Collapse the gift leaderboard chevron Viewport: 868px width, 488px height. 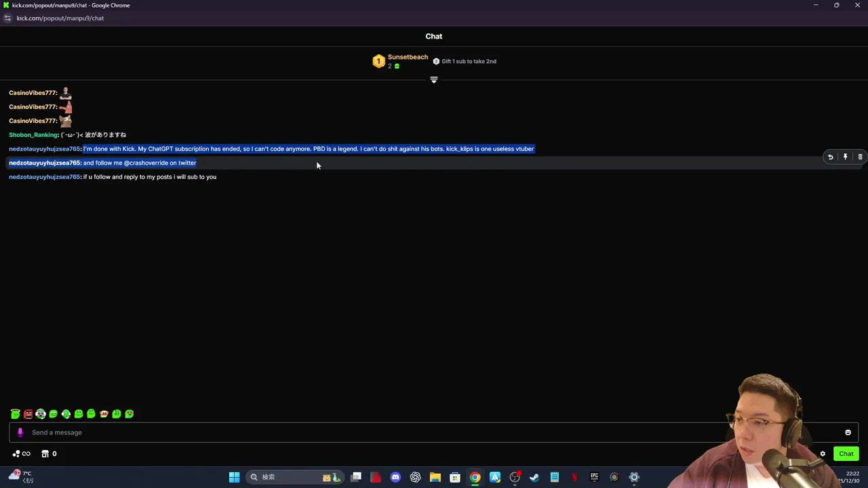pos(434,80)
